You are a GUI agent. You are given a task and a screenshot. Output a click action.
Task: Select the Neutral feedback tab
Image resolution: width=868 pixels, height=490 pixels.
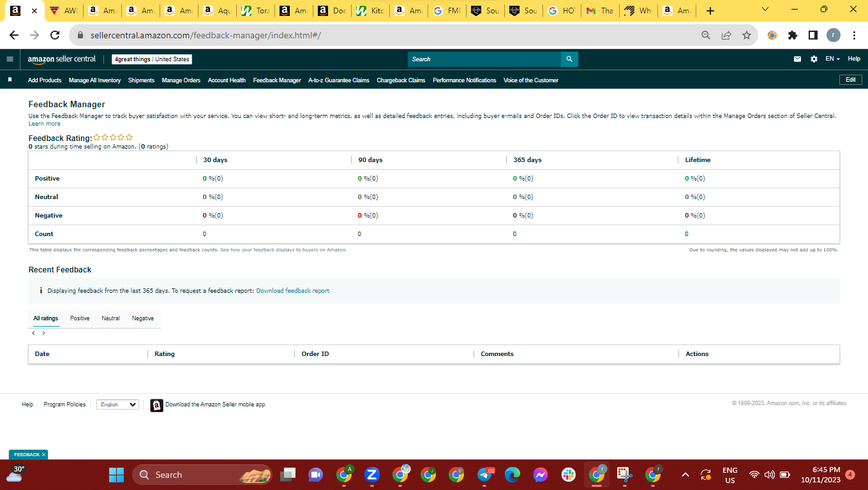click(110, 318)
